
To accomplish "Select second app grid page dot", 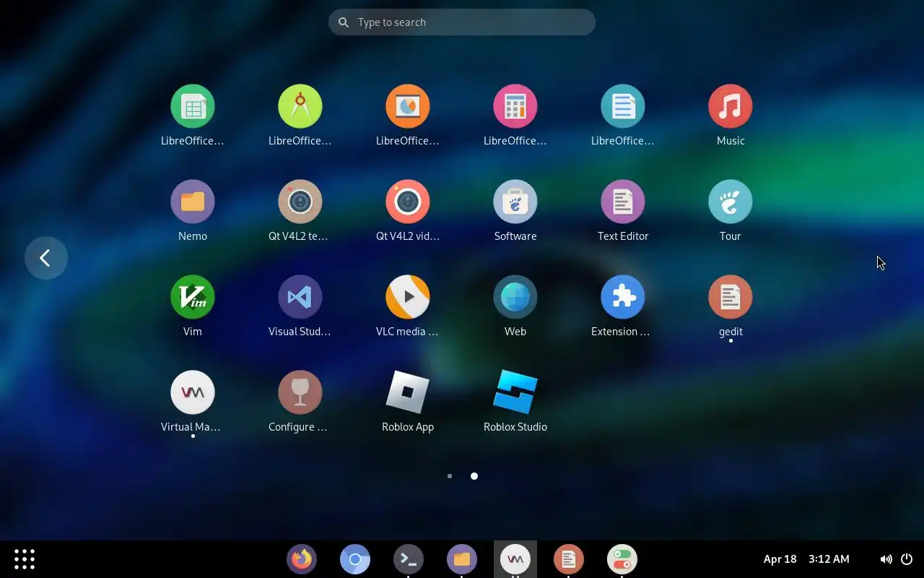I will (474, 476).
